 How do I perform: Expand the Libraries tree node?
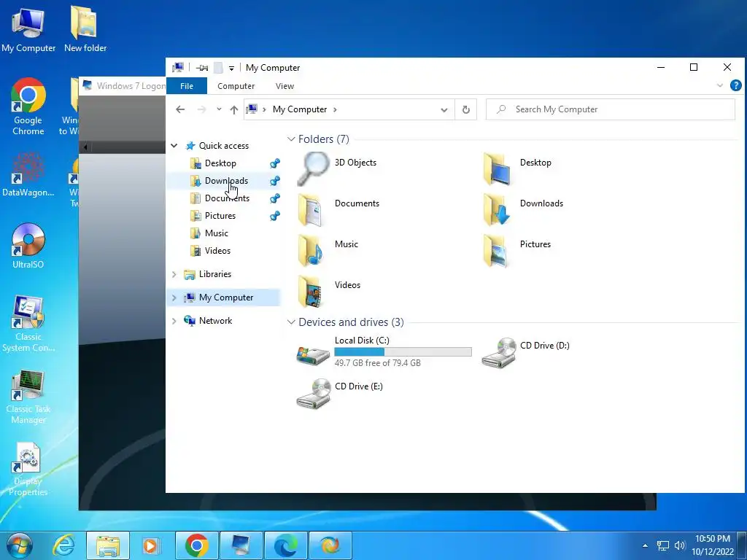click(174, 274)
